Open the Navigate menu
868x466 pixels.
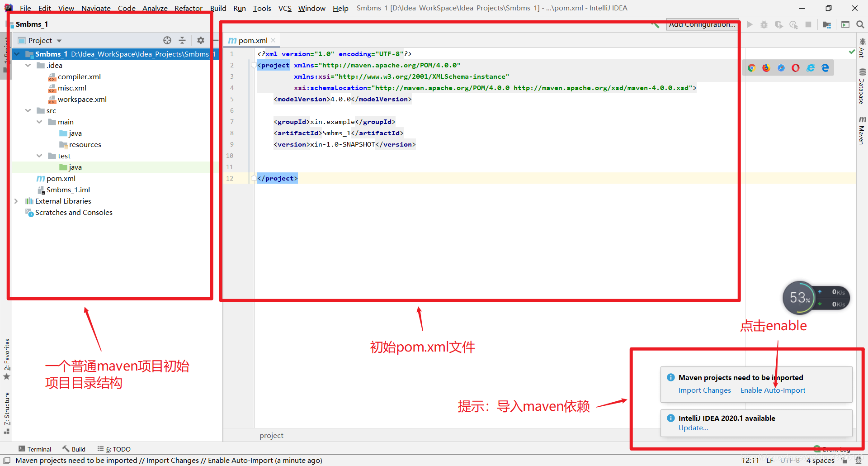point(96,8)
